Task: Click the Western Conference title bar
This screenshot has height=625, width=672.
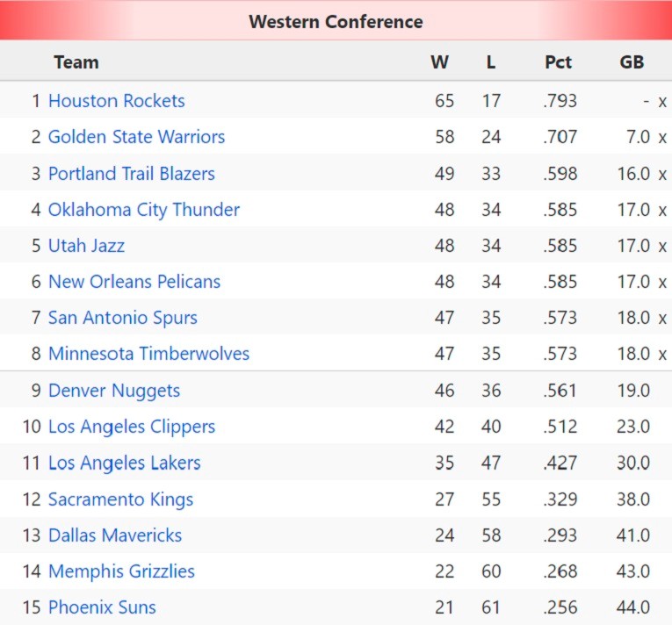Action: coord(336,22)
